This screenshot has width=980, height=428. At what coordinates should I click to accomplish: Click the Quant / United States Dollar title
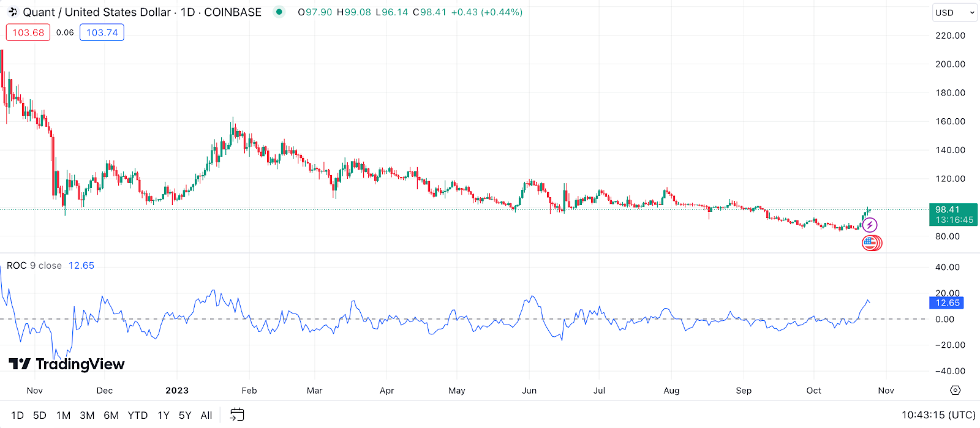click(x=96, y=12)
